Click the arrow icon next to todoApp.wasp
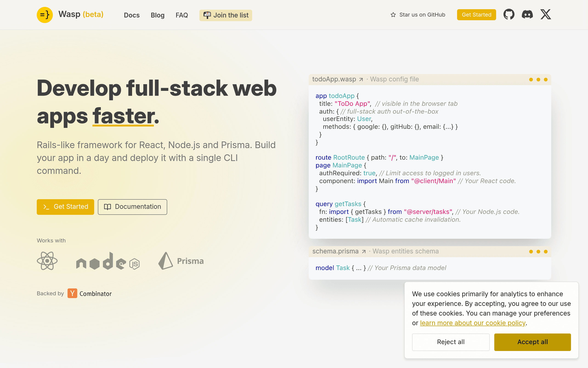Viewport: 588px width, 368px height. pos(361,80)
